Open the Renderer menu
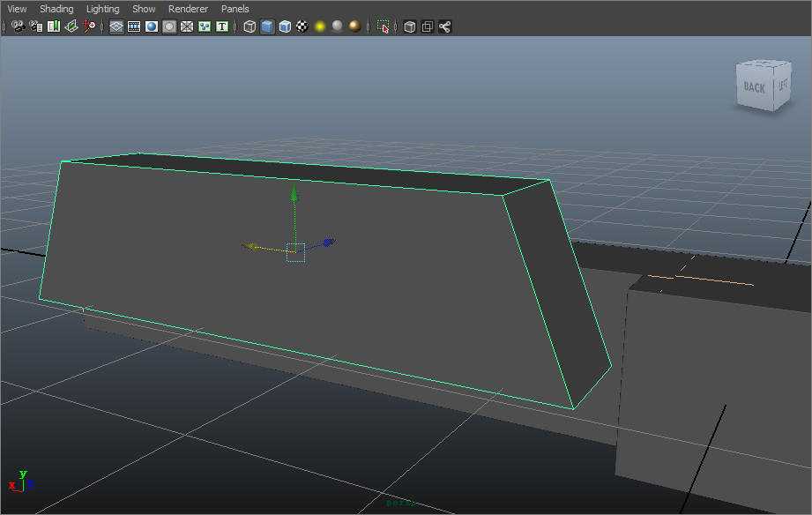Screen dimensions: 812x515 [x=188, y=9]
